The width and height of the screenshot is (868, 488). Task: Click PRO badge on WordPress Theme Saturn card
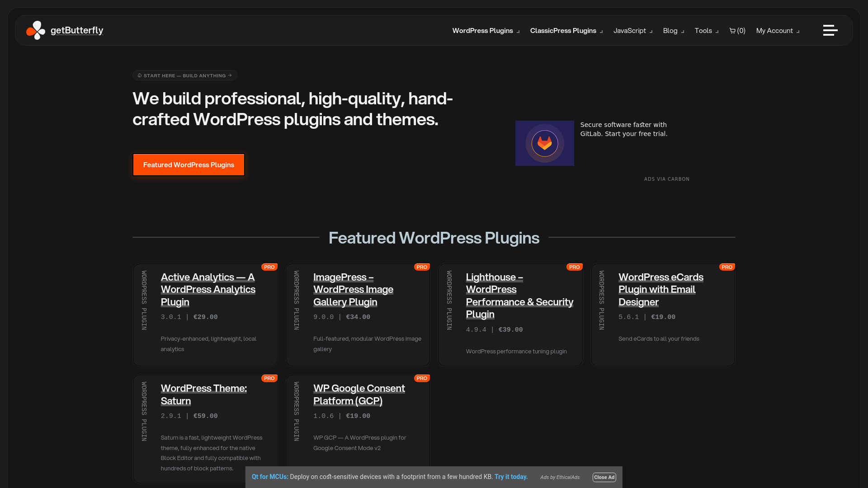click(269, 378)
